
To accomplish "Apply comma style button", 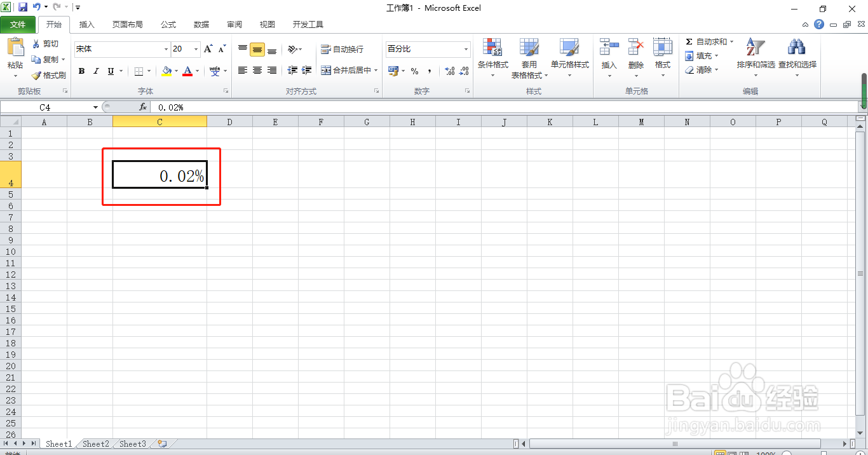I will (430, 71).
